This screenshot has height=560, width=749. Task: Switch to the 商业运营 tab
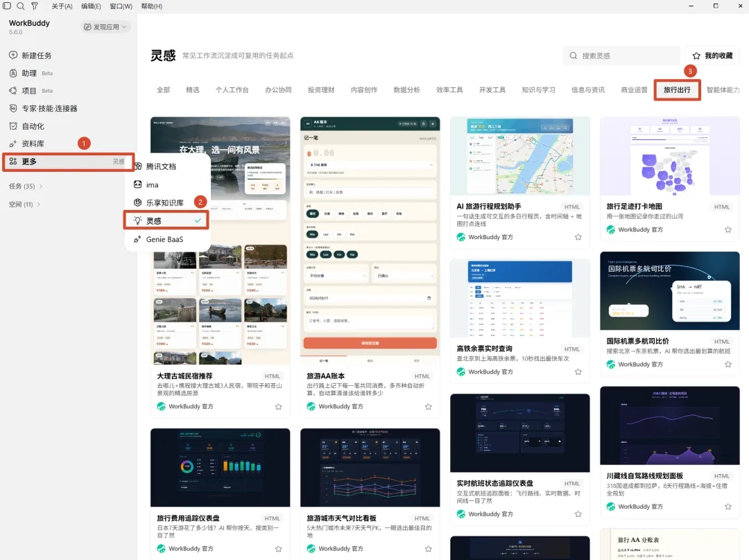click(x=634, y=90)
